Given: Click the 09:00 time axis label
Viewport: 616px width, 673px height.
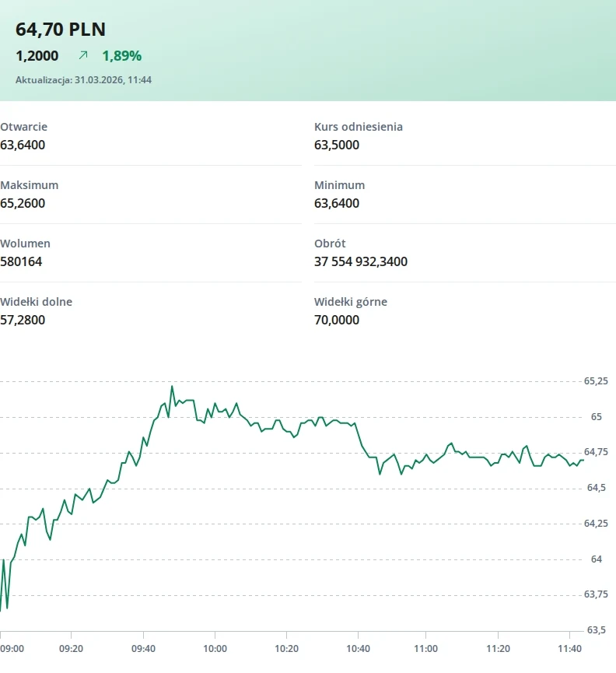Looking at the screenshot, I should pos(12,648).
